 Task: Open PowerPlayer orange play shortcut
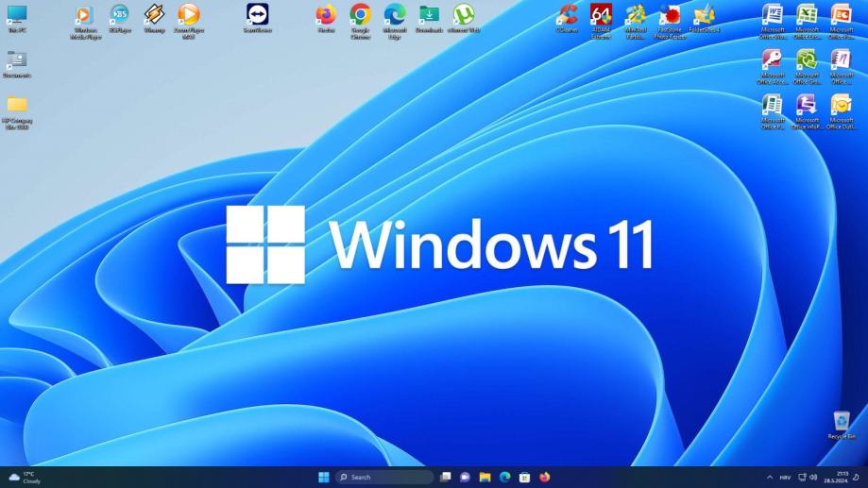[189, 22]
